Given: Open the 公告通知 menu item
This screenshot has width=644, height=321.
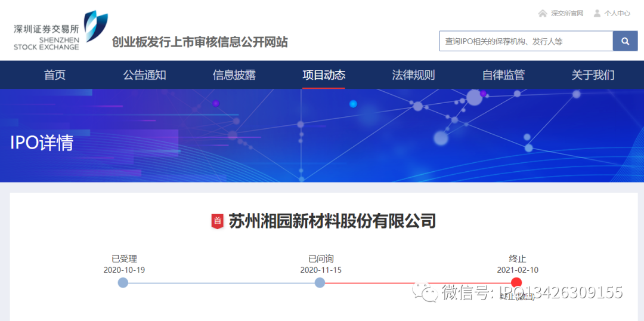Looking at the screenshot, I should 144,75.
